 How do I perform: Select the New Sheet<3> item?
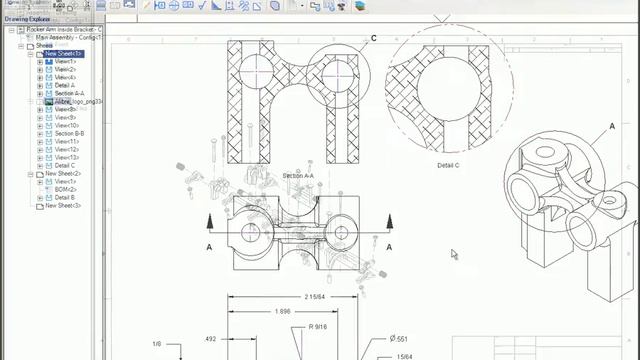pyautogui.click(x=63, y=205)
